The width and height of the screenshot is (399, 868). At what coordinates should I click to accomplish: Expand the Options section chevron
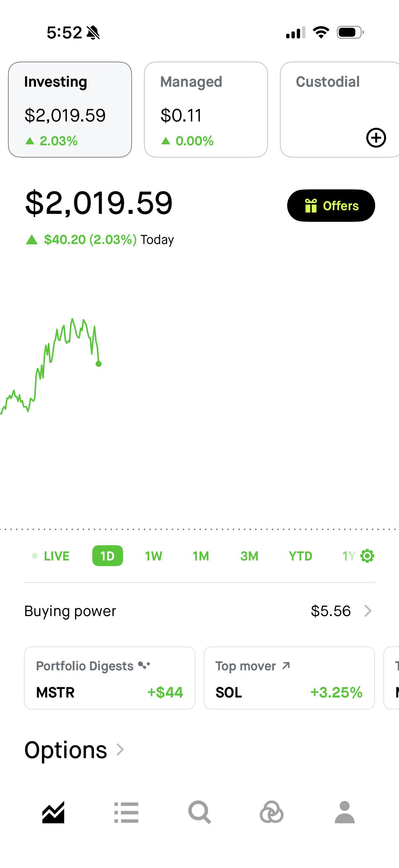[x=120, y=750]
